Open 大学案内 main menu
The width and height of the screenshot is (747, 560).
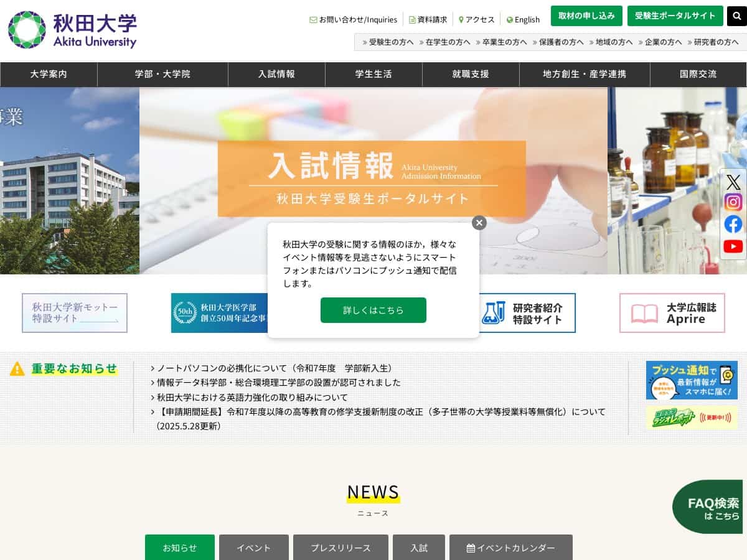click(49, 74)
